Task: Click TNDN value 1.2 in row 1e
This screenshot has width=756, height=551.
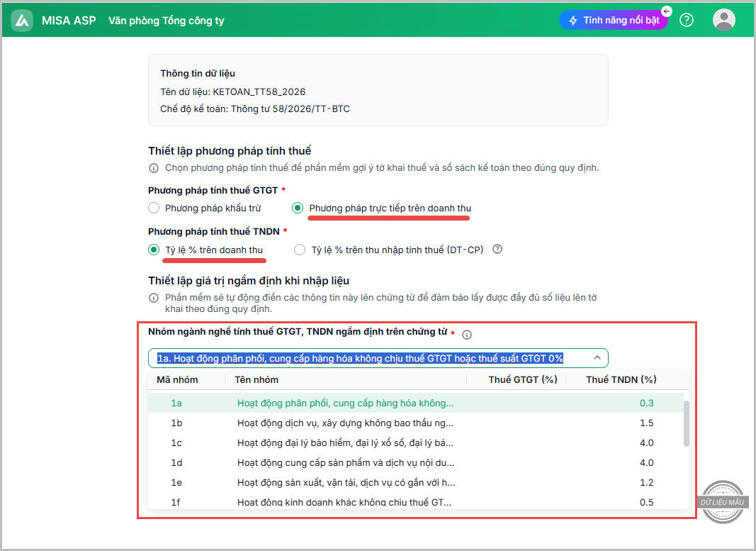Action: [647, 482]
